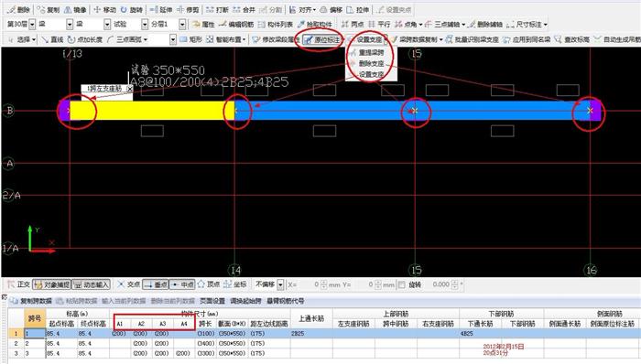This screenshot has height=364, width=641.
Task: Toggle 对象捕捉 (Object snap)
Action: tap(51, 284)
